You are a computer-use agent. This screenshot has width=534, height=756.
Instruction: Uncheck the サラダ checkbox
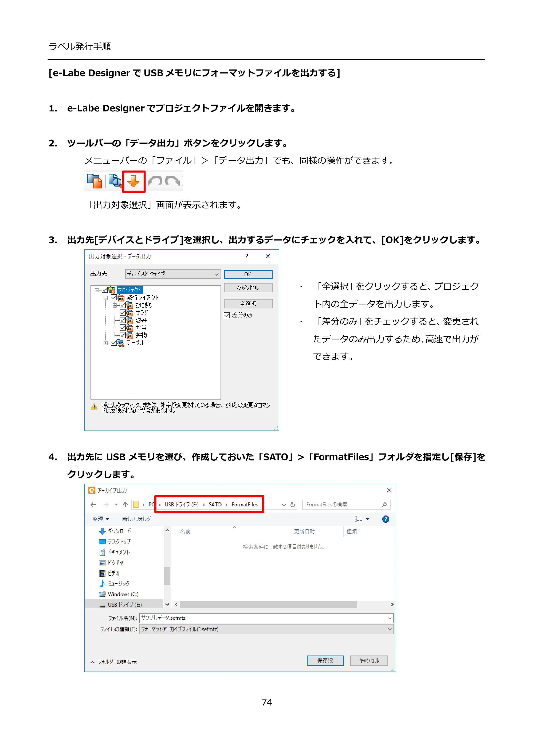pyautogui.click(x=122, y=313)
